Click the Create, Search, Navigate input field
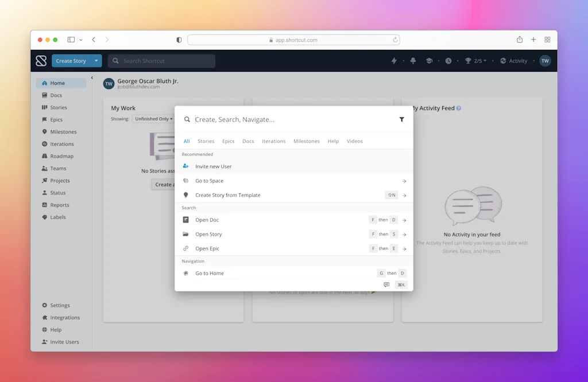588x382 pixels. (293, 119)
